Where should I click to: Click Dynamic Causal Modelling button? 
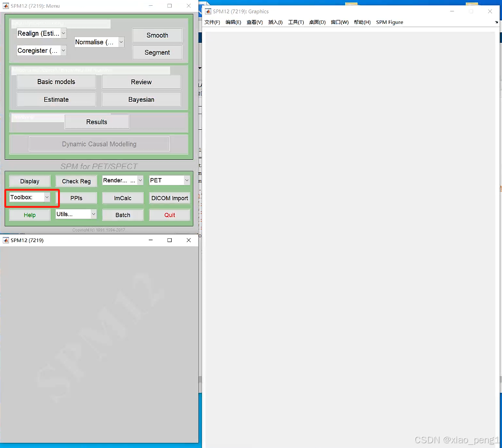pos(99,144)
